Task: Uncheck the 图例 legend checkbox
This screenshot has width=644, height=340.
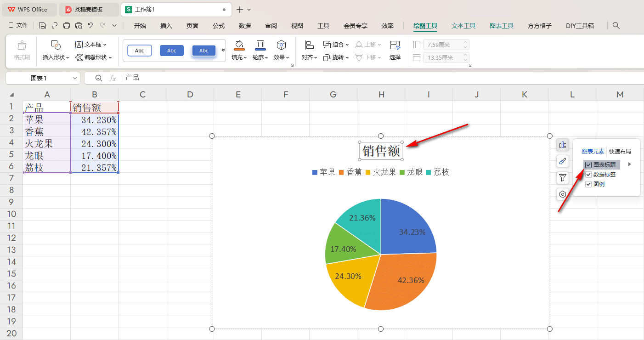Action: point(588,184)
